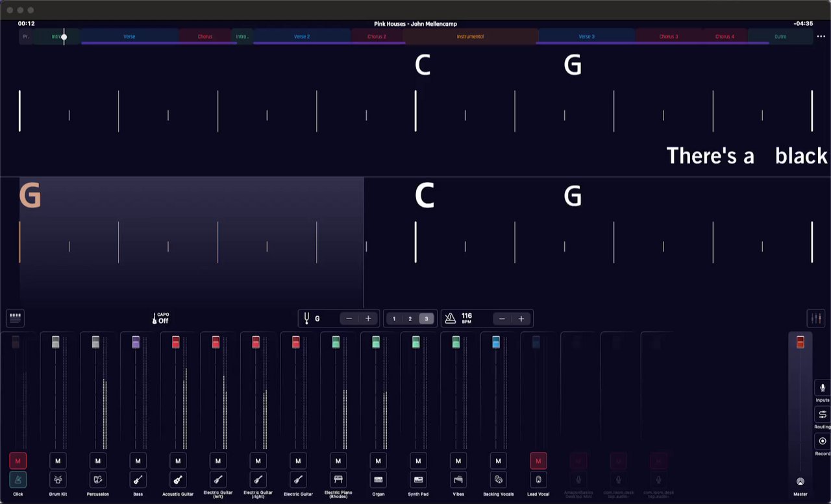Select the Electric Guitar (left) icon
Screen dimensions: 831x504
pyautogui.click(x=218, y=480)
